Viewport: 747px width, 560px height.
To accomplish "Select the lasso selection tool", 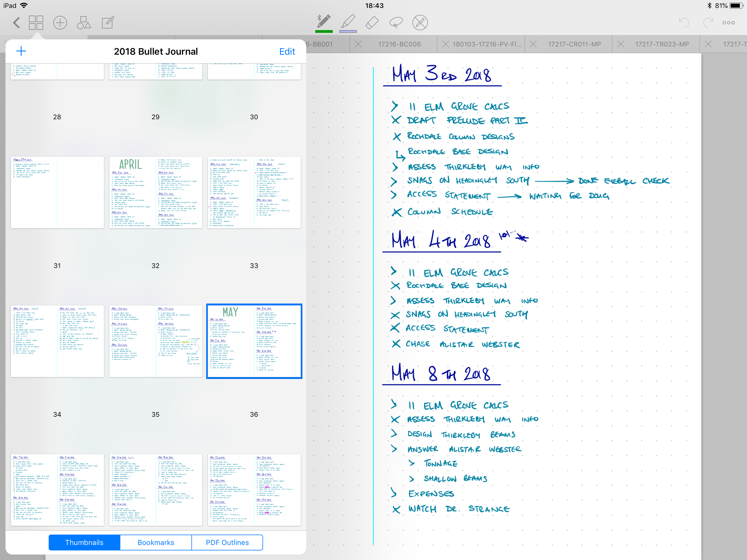I will [396, 22].
